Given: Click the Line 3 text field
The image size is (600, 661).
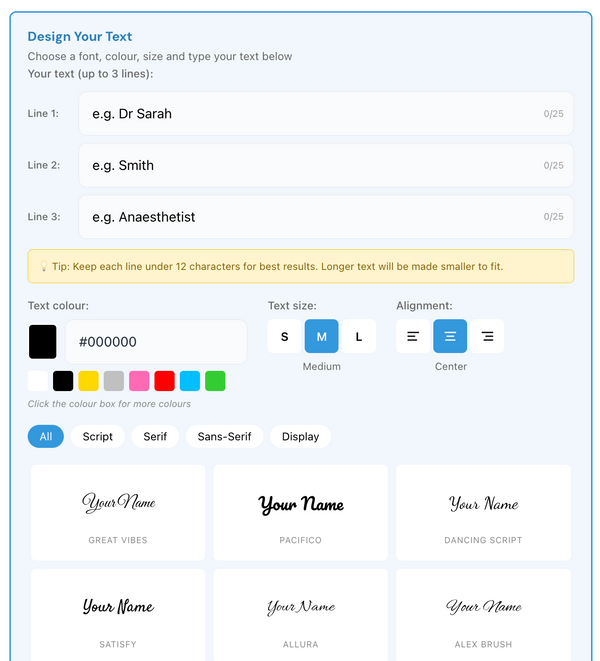Looking at the screenshot, I should (x=310, y=217).
